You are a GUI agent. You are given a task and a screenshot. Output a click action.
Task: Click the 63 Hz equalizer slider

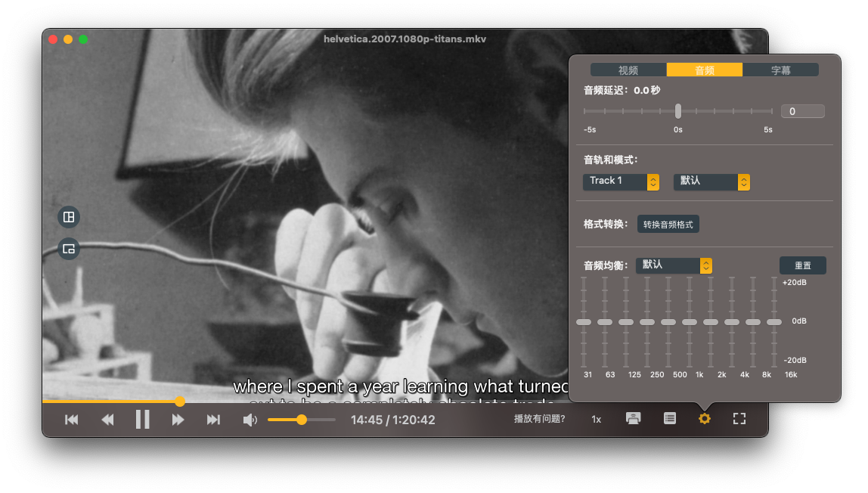[x=605, y=322]
